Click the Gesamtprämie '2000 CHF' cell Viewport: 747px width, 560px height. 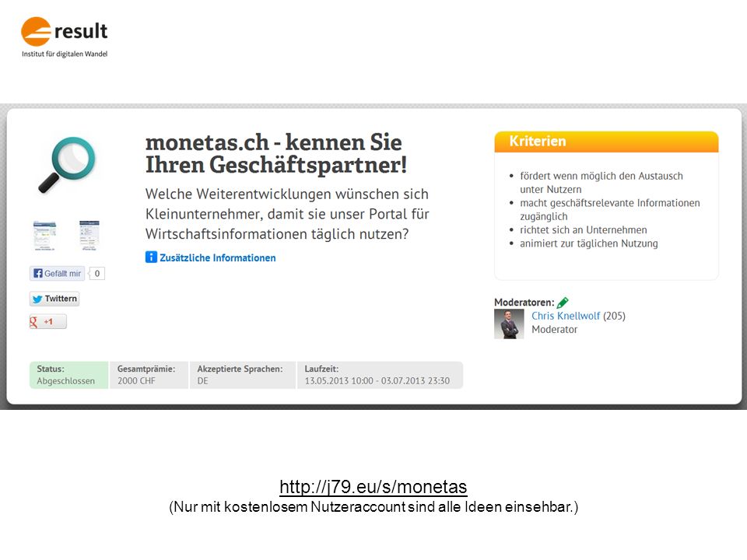pos(149,375)
